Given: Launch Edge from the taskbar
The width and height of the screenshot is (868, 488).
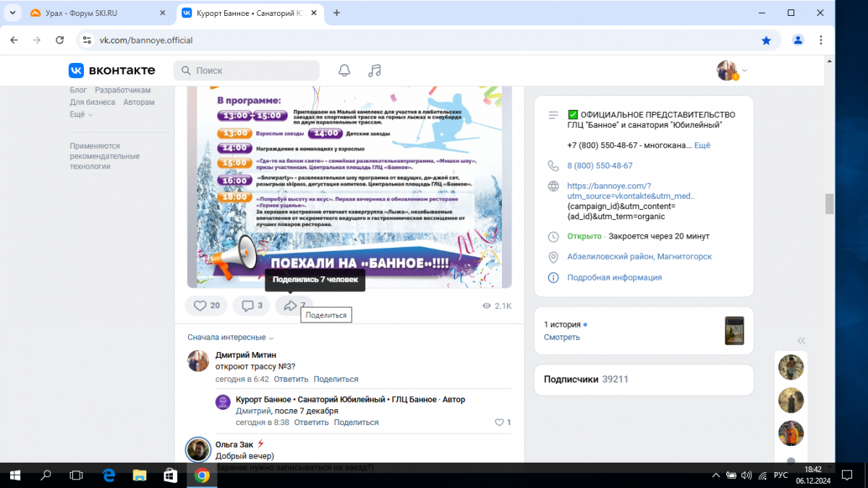Looking at the screenshot, I should 109,475.
